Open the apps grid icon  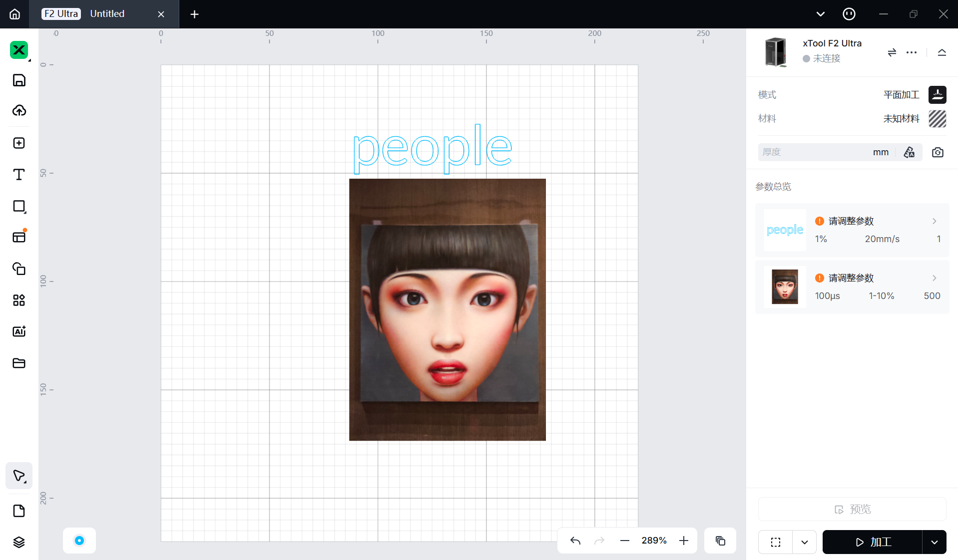coord(19,300)
